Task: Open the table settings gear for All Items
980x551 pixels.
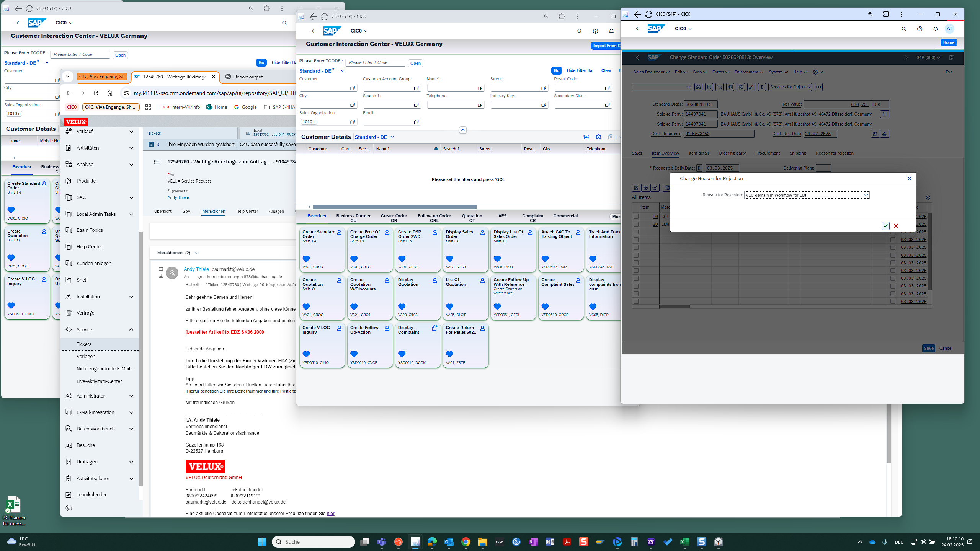Action: 928,198
